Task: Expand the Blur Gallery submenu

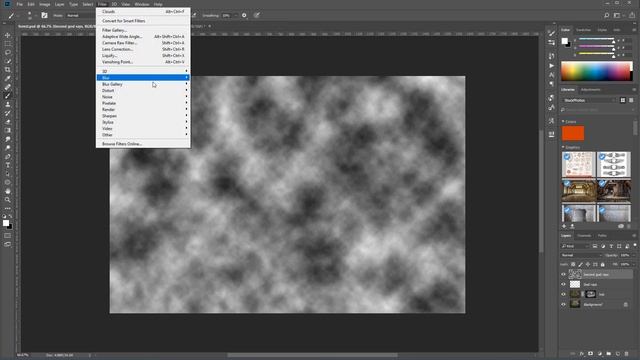Action: tap(143, 84)
